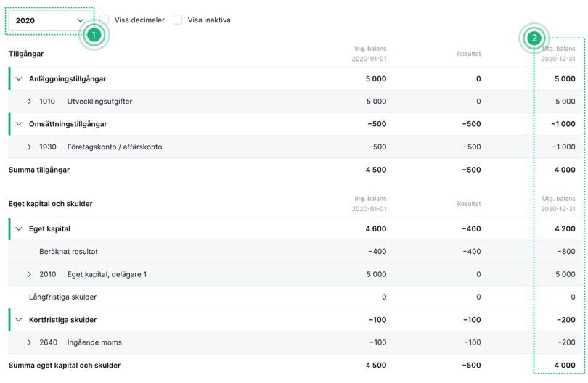This screenshot has width=588, height=383.
Task: Expand account 1010 Utvecklingsutgifter
Action: [29, 102]
